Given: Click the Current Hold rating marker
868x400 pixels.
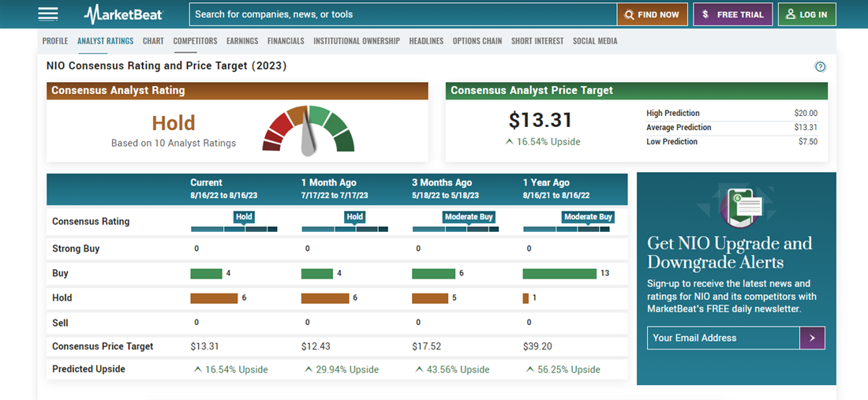Looking at the screenshot, I should point(244,217).
